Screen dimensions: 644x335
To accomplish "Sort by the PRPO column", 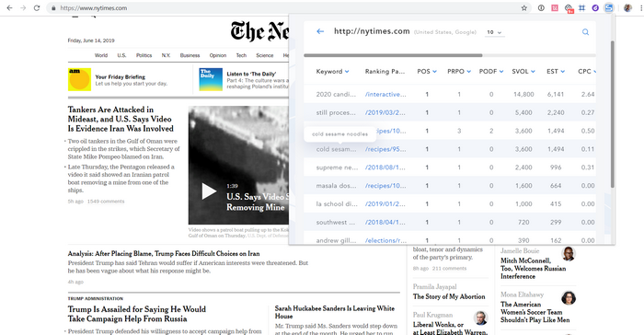I will click(x=459, y=72).
